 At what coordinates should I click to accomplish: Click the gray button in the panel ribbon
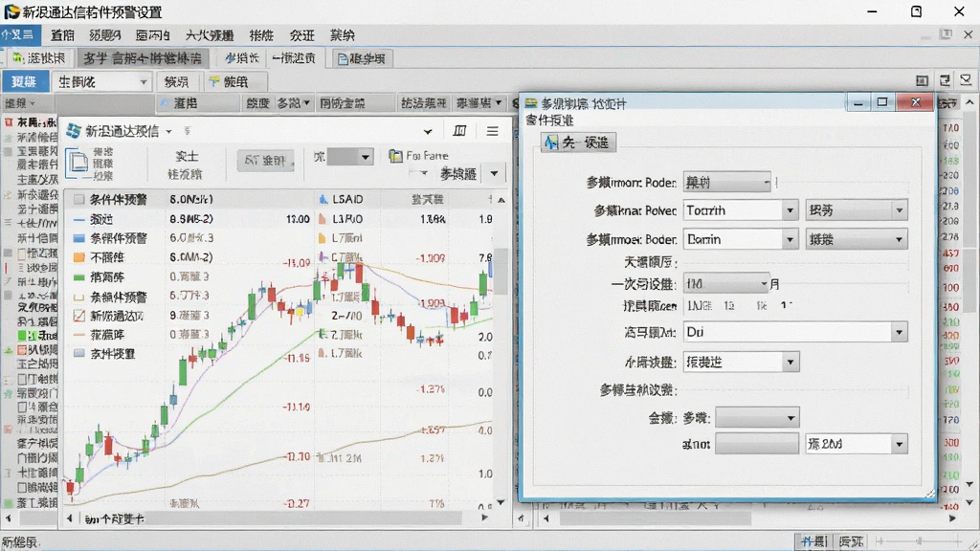click(266, 161)
